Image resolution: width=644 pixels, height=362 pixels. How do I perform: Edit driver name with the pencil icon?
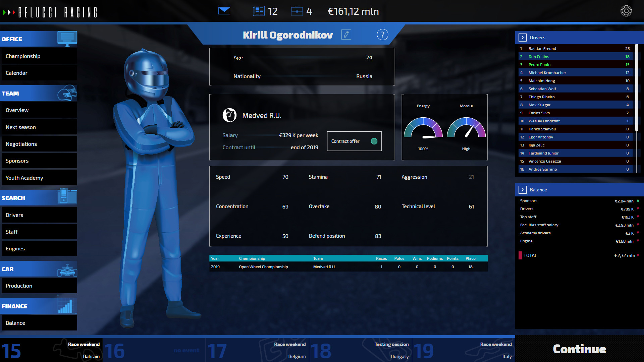[346, 35]
